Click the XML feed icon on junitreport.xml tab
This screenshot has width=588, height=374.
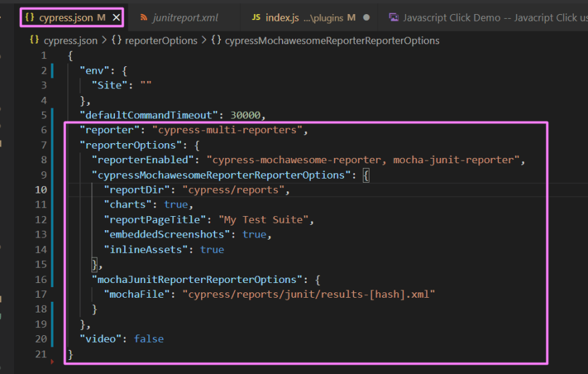(145, 17)
